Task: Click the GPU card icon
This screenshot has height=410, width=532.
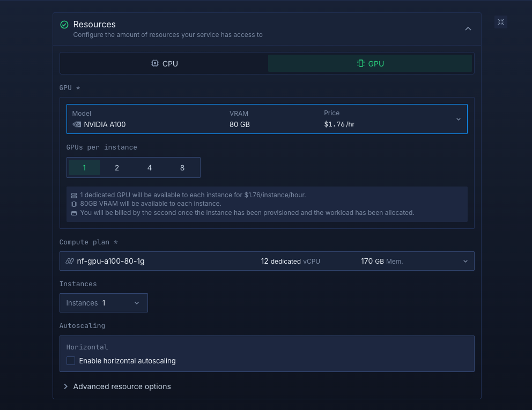Action: point(361,63)
